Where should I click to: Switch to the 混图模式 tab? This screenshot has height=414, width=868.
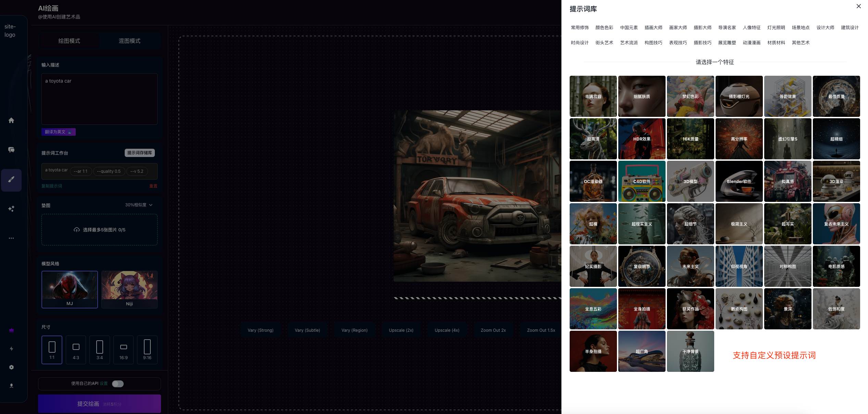[129, 41]
